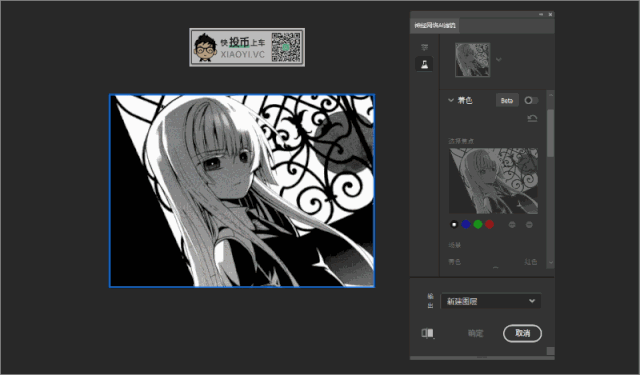Click the 场景 label
Viewport: 640px width, 375px height.
(455, 245)
